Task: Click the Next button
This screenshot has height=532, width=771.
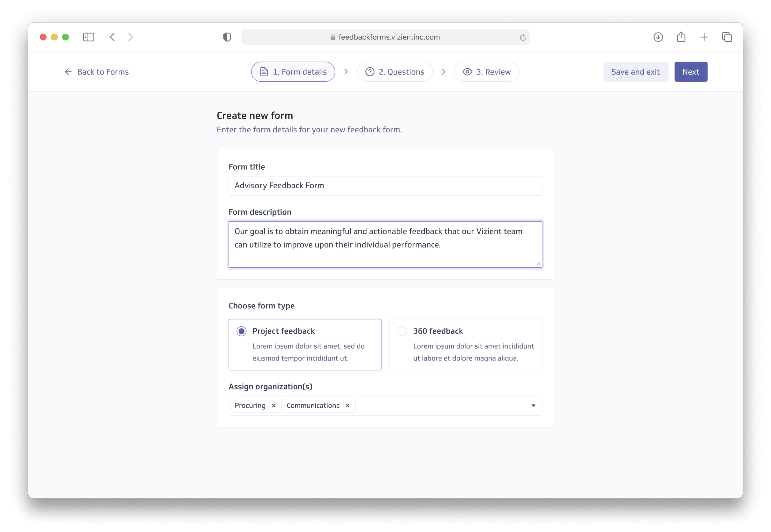Action: point(691,72)
